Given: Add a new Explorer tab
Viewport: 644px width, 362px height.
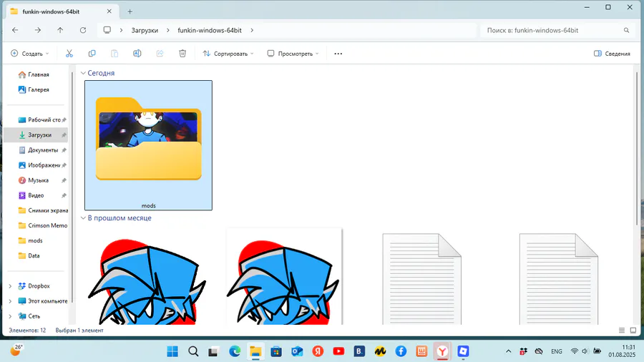Looking at the screenshot, I should 130,11.
